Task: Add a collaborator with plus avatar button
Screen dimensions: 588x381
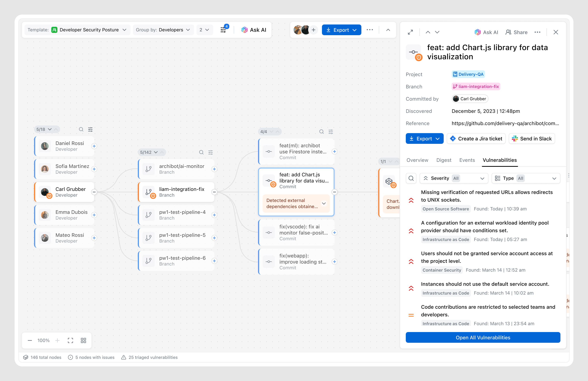Action: (x=313, y=30)
